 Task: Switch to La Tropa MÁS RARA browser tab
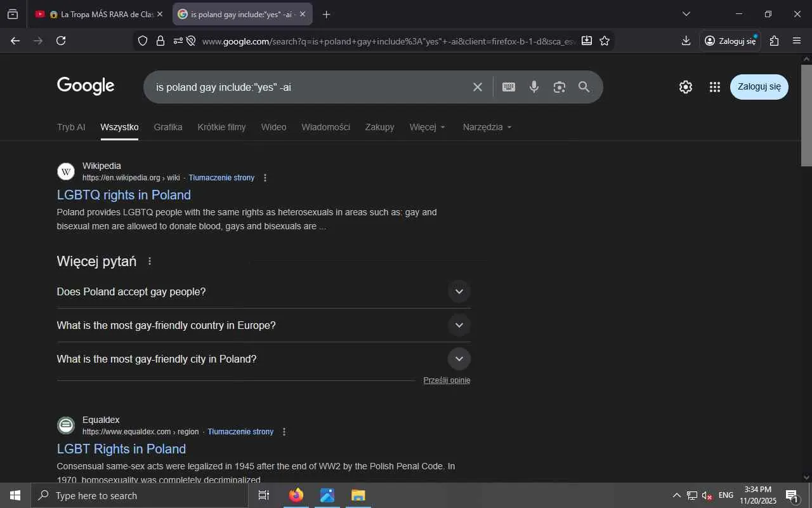[98, 14]
